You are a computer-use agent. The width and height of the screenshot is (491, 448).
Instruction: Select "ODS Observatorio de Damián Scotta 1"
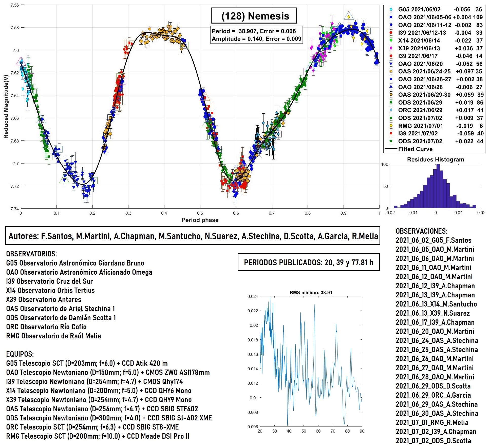coord(61,318)
